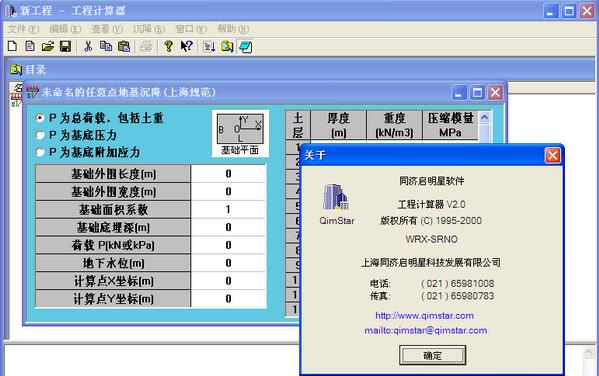Click the 厚度 (m) column header
This screenshot has height=376, width=599.
[x=338, y=125]
